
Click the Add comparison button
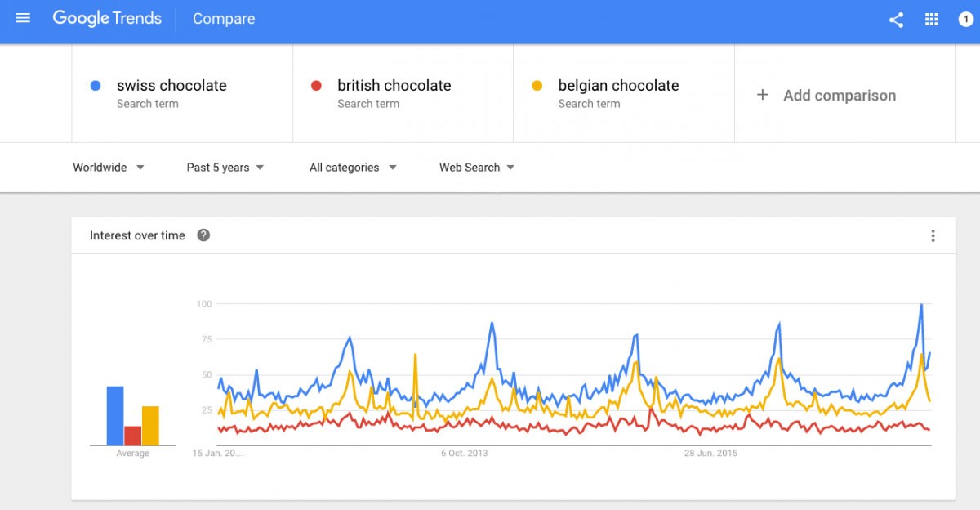click(839, 96)
